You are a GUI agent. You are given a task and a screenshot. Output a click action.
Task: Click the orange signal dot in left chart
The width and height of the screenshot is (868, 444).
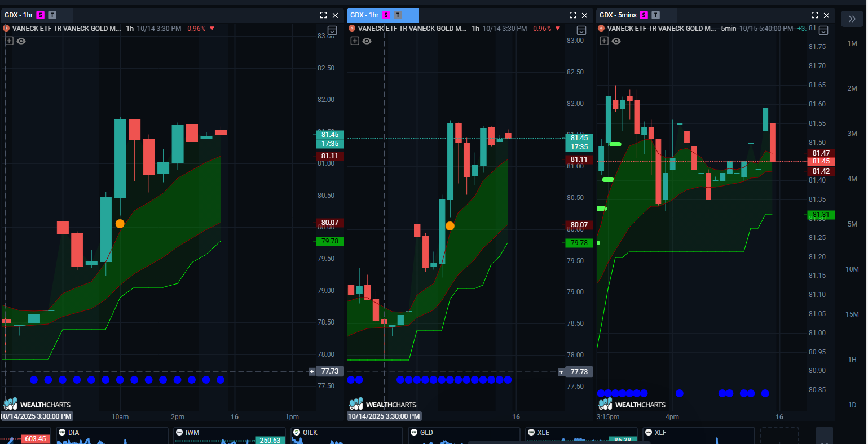(x=120, y=224)
